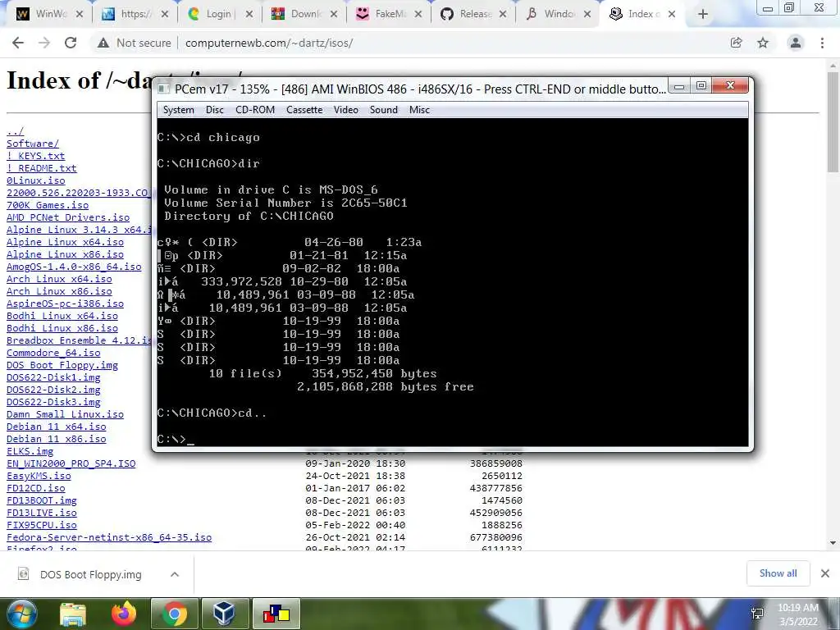The height and width of the screenshot is (630, 840).
Task: Download Alpine Linux x86.iso
Action: [65, 254]
